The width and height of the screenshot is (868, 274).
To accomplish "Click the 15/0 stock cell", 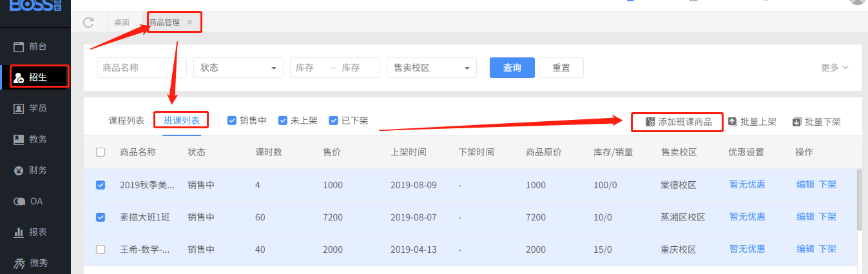I will click(x=603, y=249).
